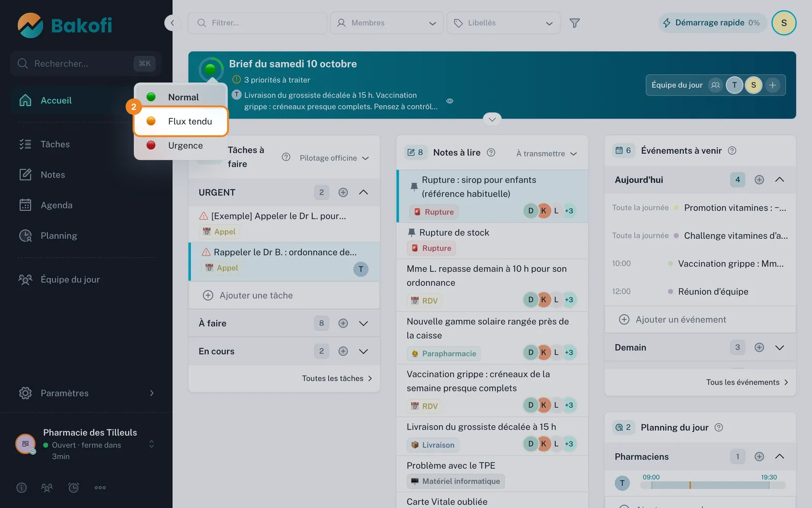The height and width of the screenshot is (508, 812).
Task: Toggle brief visibility with the eye icon
Action: 450,101
